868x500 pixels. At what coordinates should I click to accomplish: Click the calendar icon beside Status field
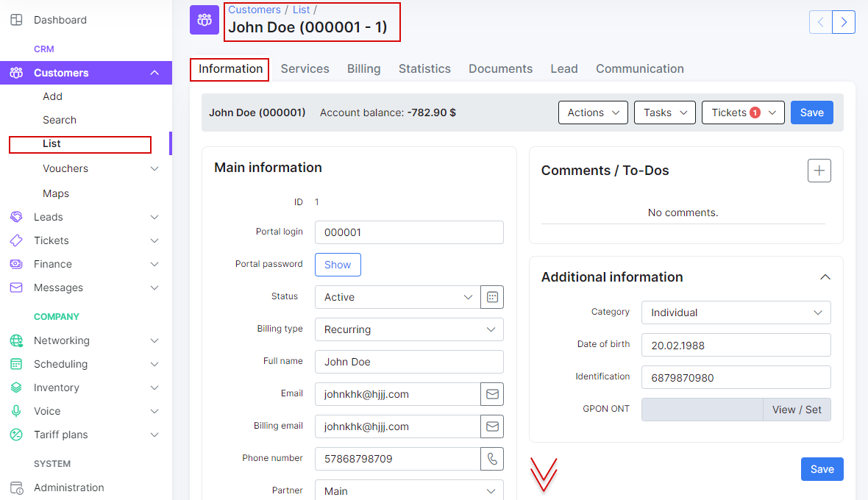click(492, 297)
